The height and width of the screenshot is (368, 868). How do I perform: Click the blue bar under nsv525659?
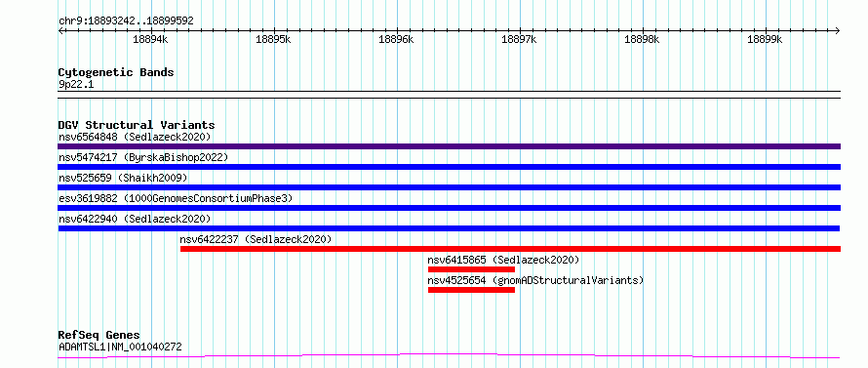coord(449,187)
